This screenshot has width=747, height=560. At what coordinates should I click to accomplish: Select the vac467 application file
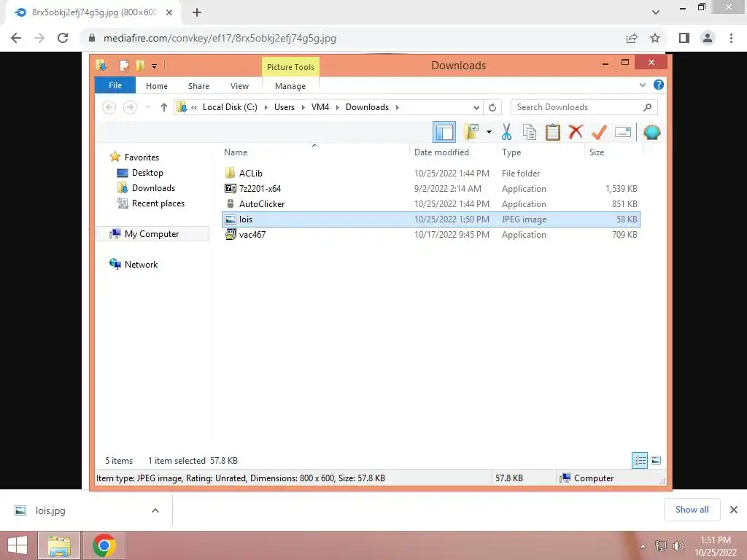click(x=430, y=234)
